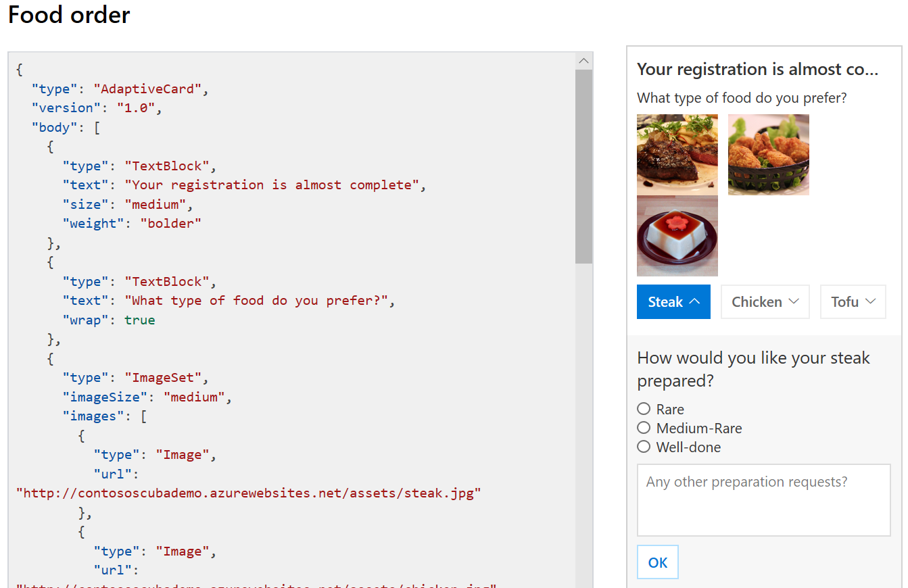
Task: Click the bolder weight value in JSON
Action: click(170, 223)
